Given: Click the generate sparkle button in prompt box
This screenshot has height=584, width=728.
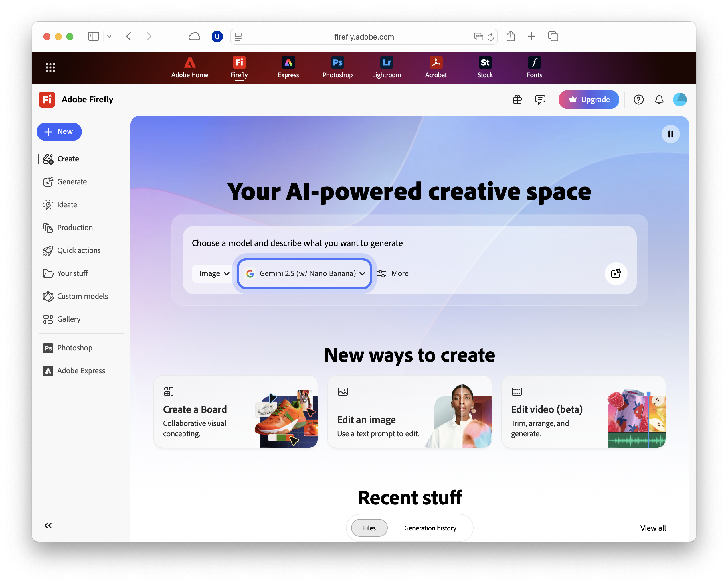Looking at the screenshot, I should (x=616, y=273).
